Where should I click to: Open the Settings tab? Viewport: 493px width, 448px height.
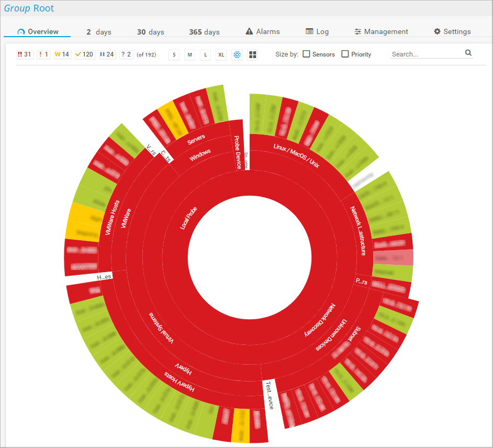[452, 31]
